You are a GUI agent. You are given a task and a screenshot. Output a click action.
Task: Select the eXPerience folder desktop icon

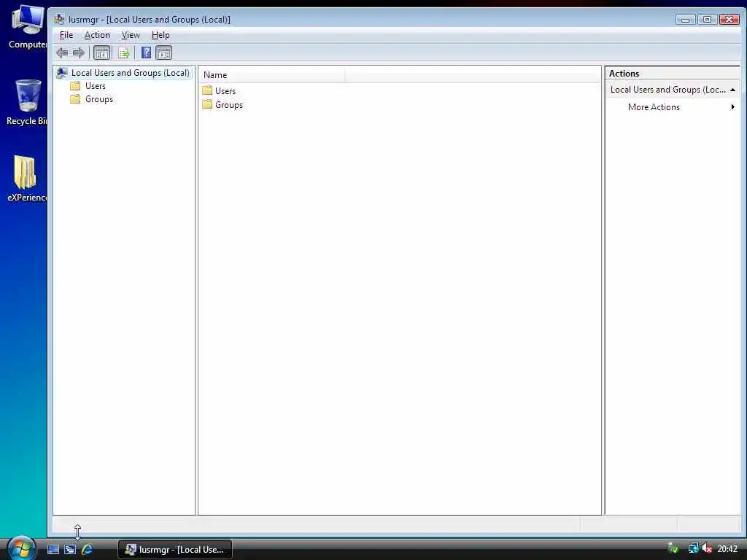click(27, 179)
